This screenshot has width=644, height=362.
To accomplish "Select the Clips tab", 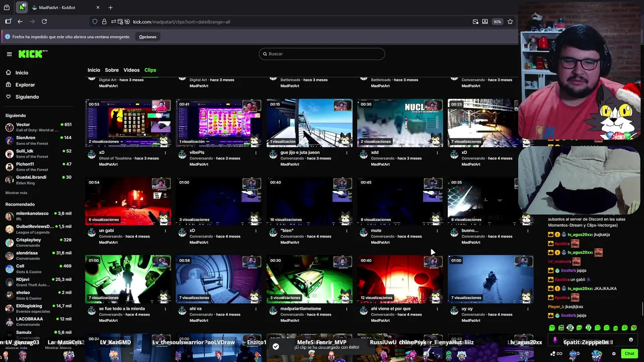I will coord(150,70).
